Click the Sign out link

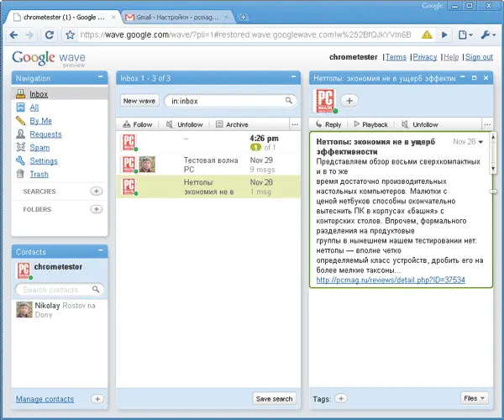coord(479,57)
